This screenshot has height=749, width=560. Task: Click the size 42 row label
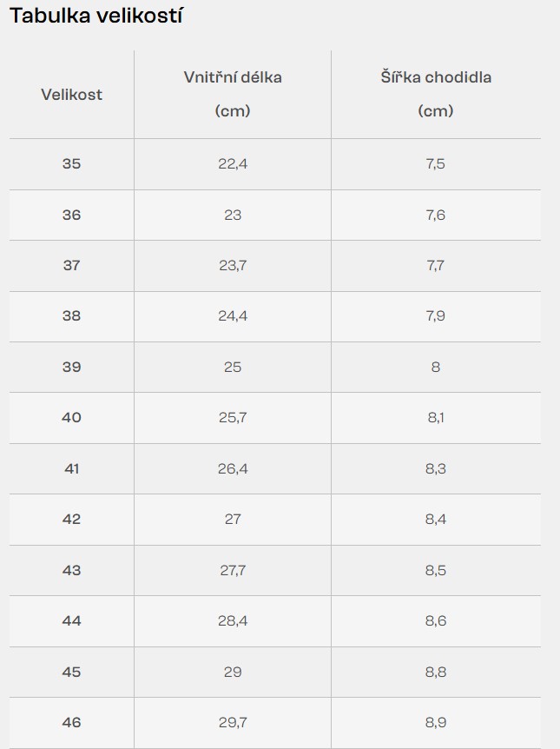tap(71, 519)
